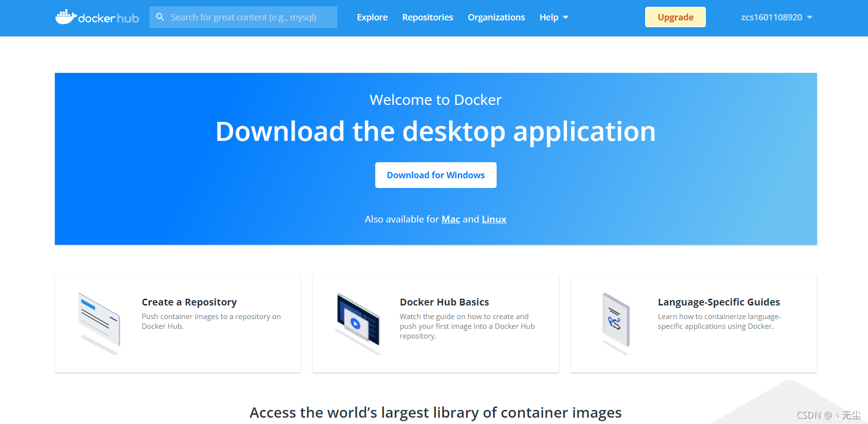Click 'Download the desktop application' headline
Image resolution: width=868 pixels, height=424 pixels.
(435, 132)
